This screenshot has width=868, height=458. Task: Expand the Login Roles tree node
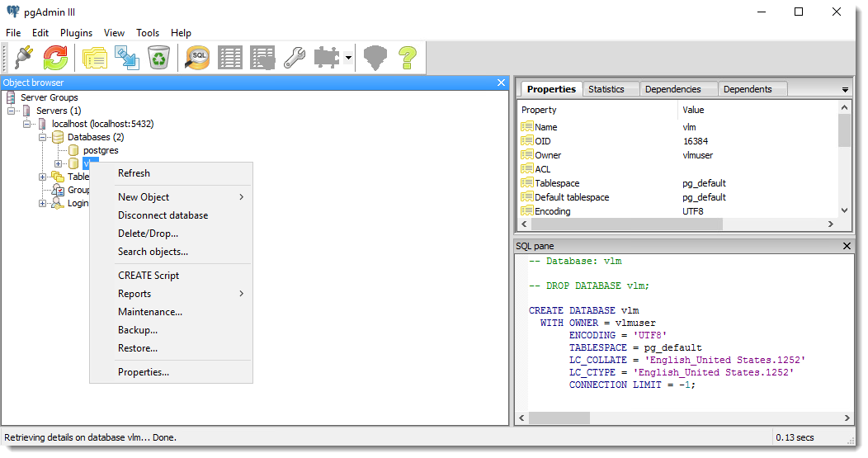tap(42, 204)
